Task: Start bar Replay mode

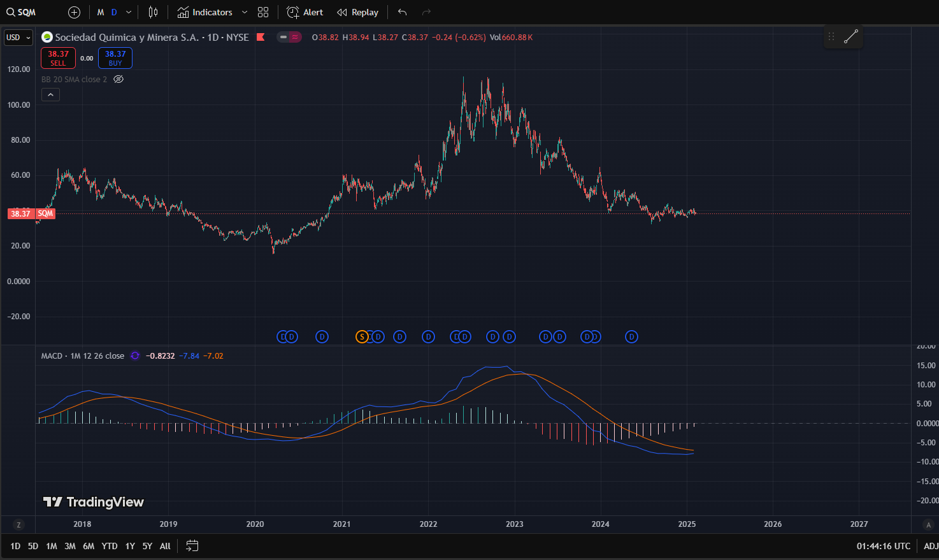Action: click(357, 12)
